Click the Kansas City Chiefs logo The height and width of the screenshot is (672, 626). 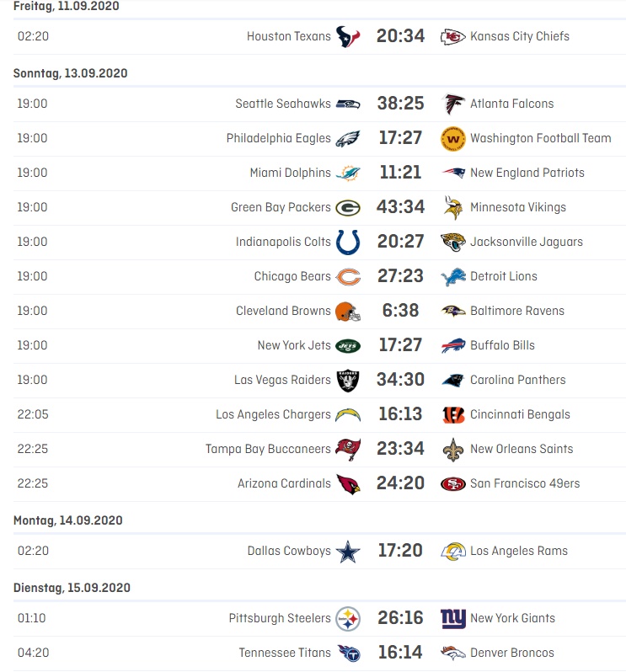453,36
